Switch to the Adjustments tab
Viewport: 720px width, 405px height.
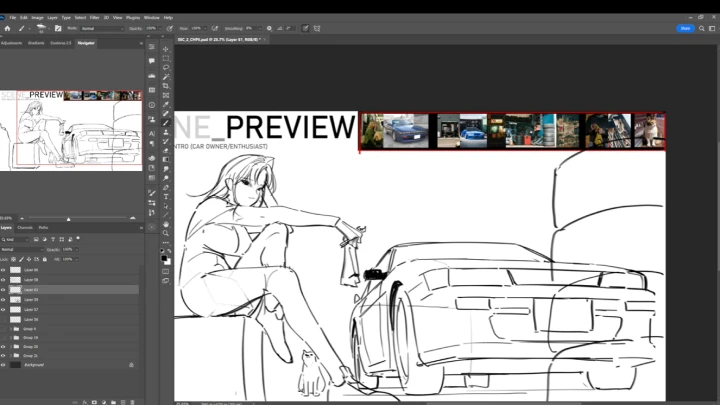[x=11, y=43]
